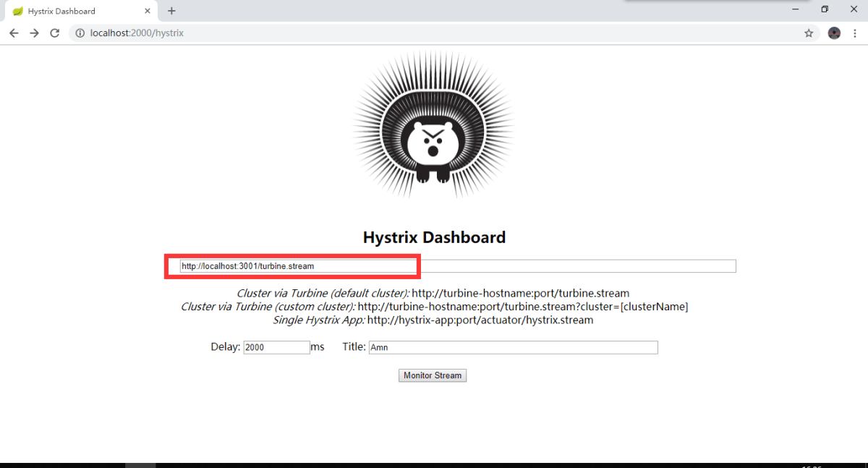Restore down the browser window

pyautogui.click(x=825, y=9)
